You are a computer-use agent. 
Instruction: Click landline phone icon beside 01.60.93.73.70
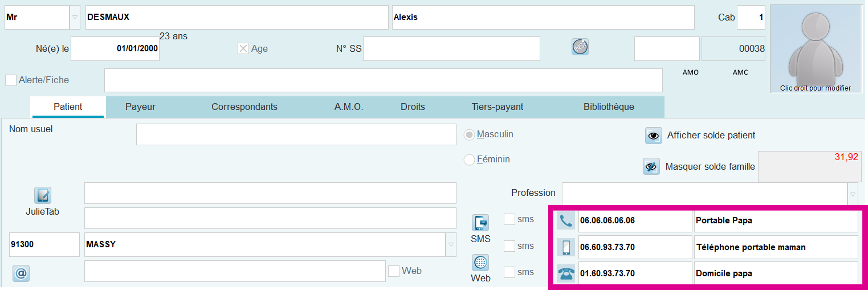pos(566,274)
